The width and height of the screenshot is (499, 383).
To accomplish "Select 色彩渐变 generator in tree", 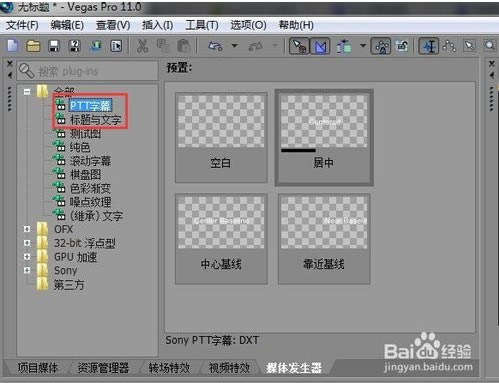I will click(90, 188).
